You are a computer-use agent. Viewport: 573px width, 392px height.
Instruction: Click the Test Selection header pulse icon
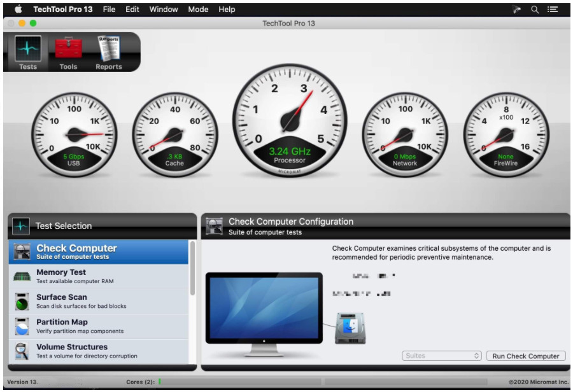coord(21,226)
